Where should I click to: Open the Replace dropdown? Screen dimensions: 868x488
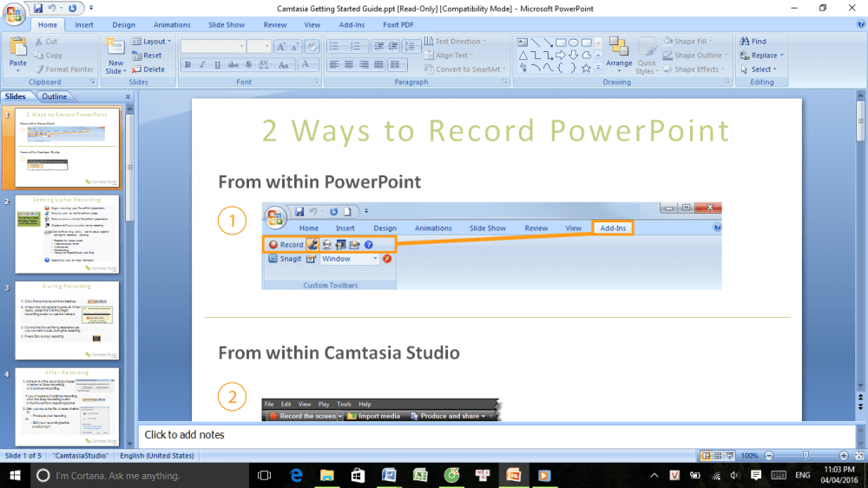(762, 56)
